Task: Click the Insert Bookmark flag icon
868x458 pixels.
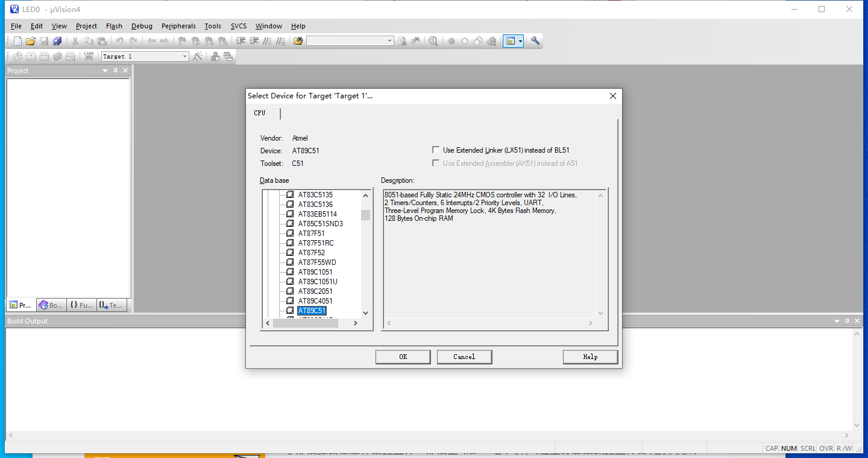Action: 182,41
